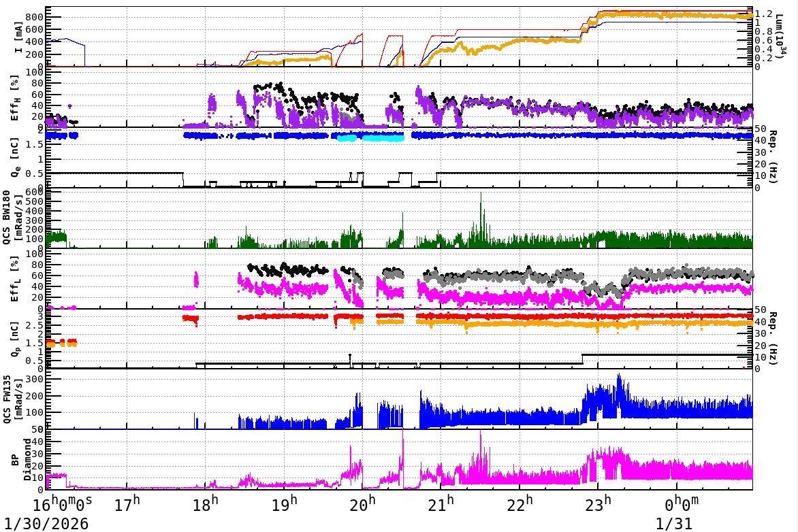Click the "17h" time tick label
Screen dimensions: 798x532
(127, 504)
